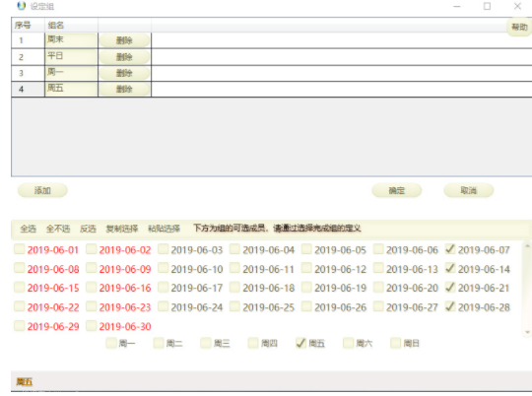Click the date list scrollbar up arrow
Screen dimensions: 532x396
tap(527, 245)
